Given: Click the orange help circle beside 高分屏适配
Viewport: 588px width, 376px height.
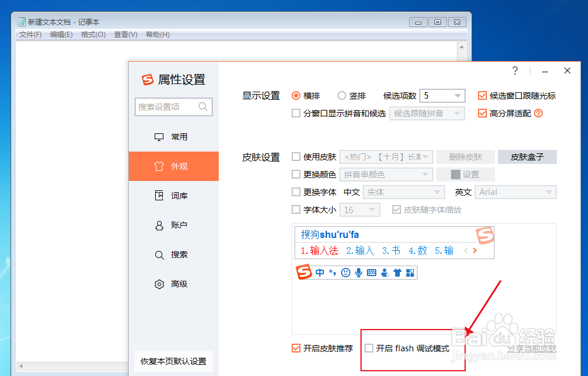Looking at the screenshot, I should tap(538, 113).
